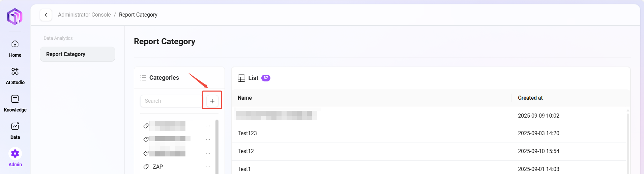Click the back arrow button
Screen dimensions: 644x174
(x=46, y=15)
